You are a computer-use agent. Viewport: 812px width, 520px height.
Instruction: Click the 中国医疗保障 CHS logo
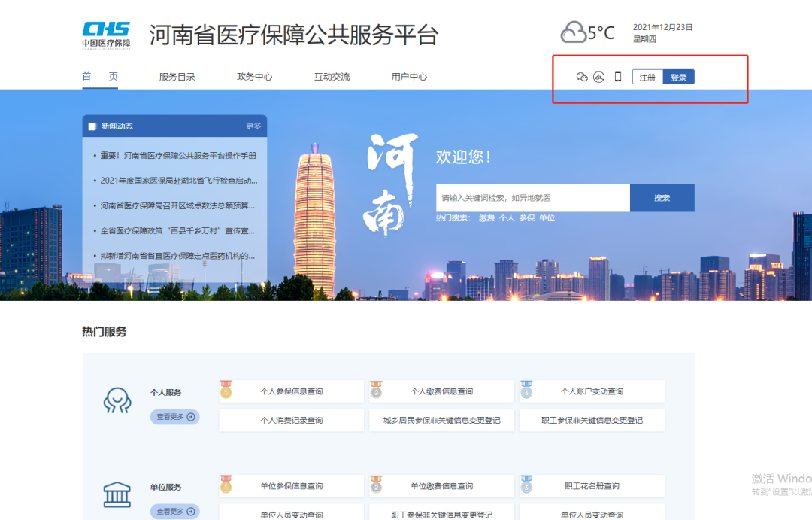(105, 33)
